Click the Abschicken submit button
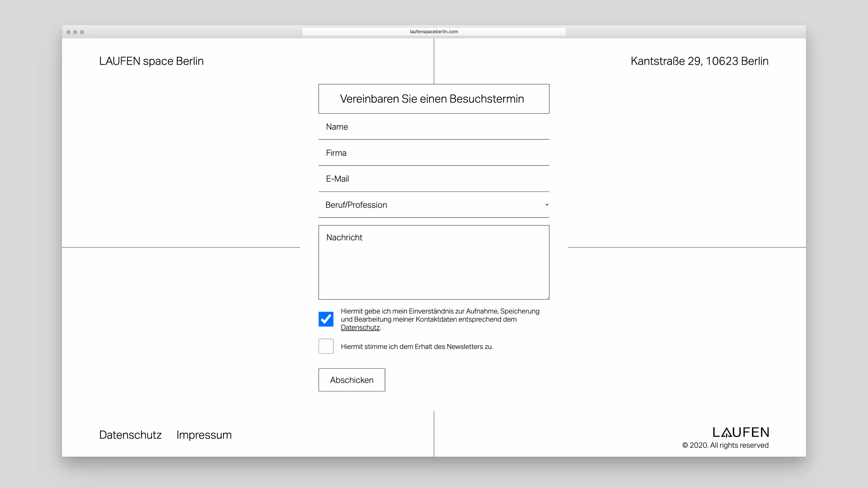 pos(352,380)
